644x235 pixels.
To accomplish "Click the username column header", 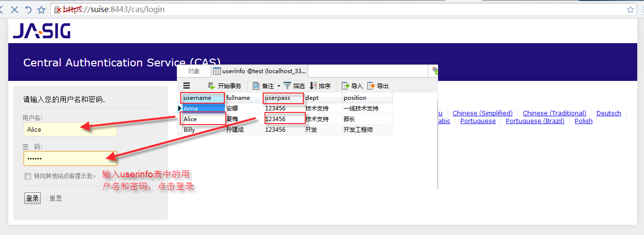I will click(203, 98).
